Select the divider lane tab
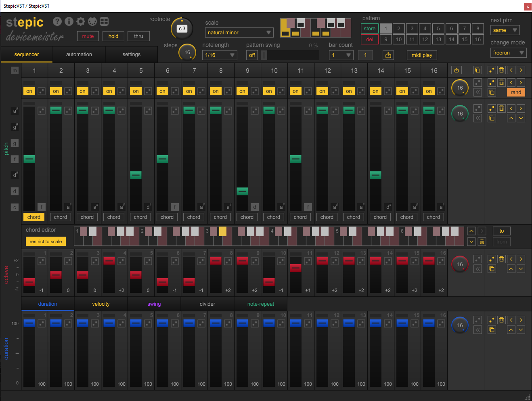Screen dimensions: 532x401 click(x=207, y=304)
